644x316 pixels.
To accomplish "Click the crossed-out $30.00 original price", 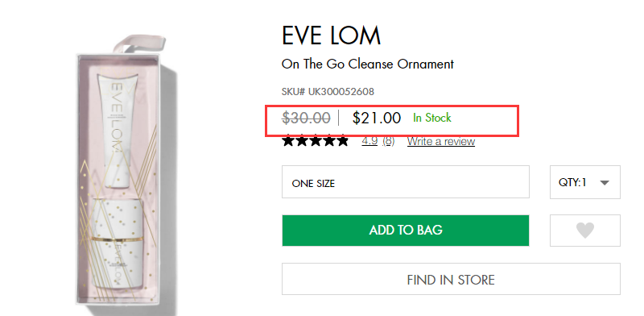I will pos(306,118).
